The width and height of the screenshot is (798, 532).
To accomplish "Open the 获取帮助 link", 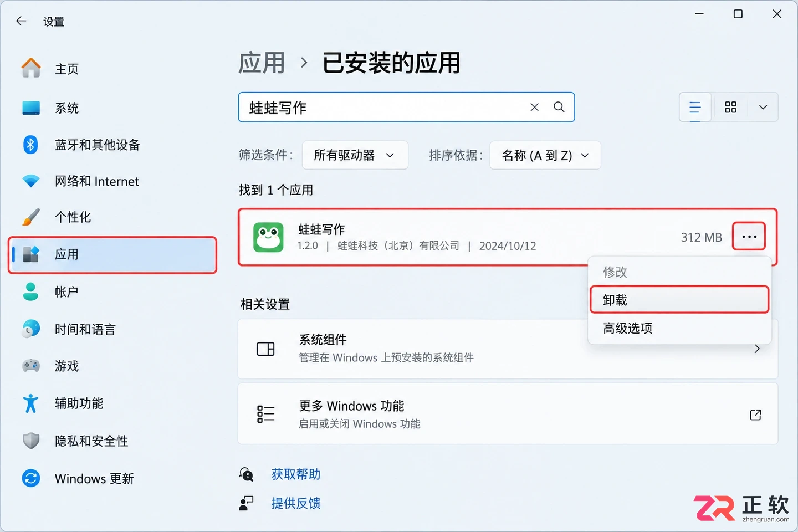I will pos(296,474).
